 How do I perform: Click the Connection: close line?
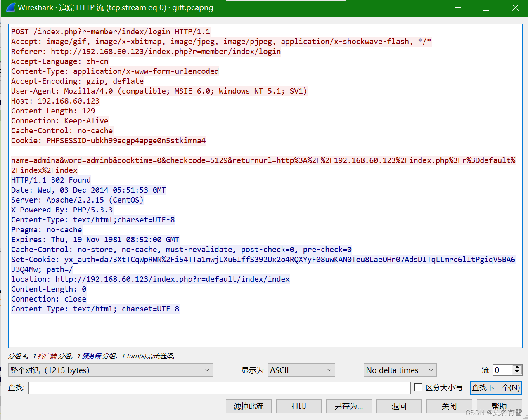[49, 299]
